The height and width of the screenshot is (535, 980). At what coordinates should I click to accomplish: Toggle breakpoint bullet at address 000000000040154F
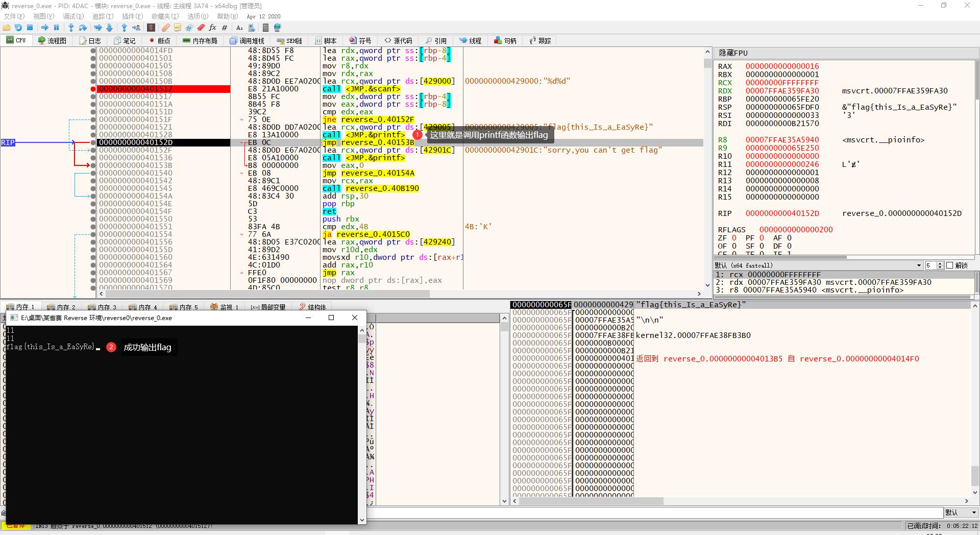pos(93,211)
